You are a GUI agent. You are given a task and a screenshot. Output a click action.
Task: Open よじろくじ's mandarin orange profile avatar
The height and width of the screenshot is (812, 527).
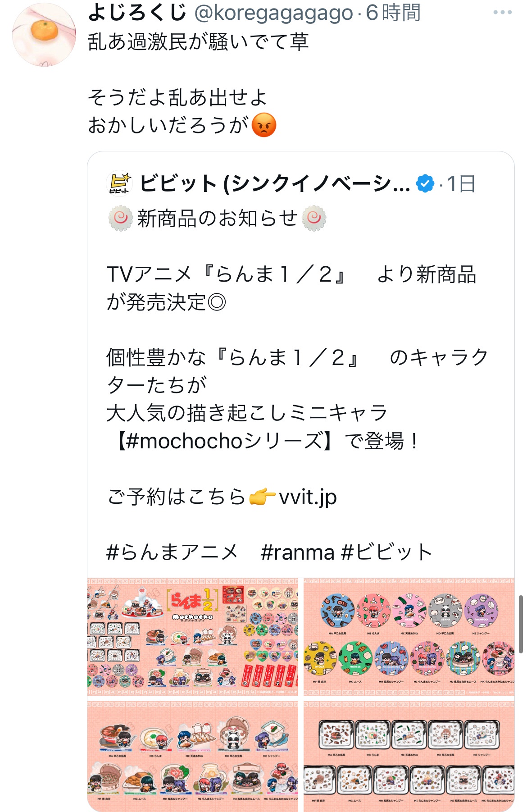(44, 34)
